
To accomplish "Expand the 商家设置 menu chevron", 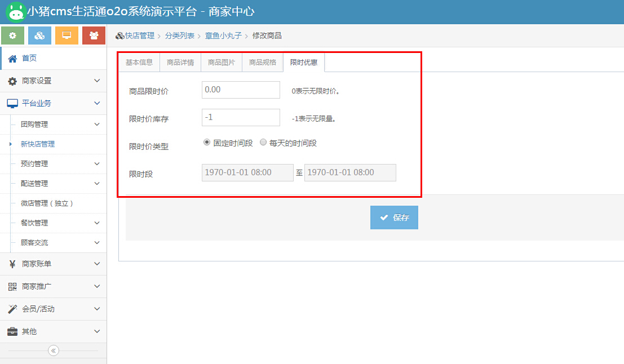I will tap(97, 81).
